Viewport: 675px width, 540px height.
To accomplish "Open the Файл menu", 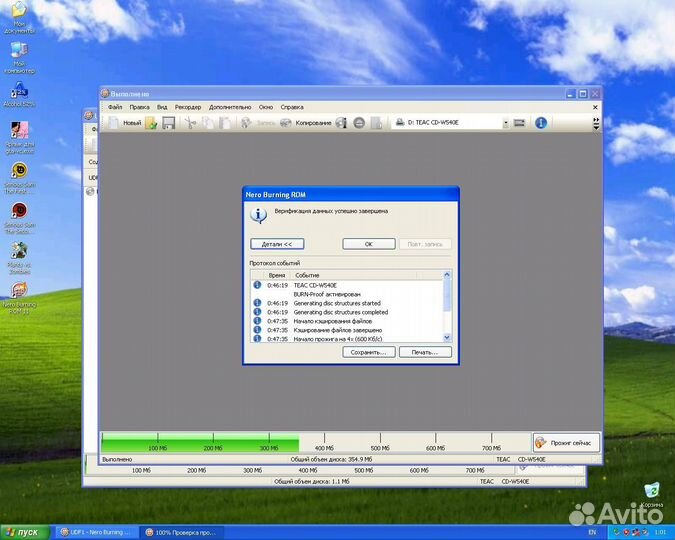I will click(115, 106).
